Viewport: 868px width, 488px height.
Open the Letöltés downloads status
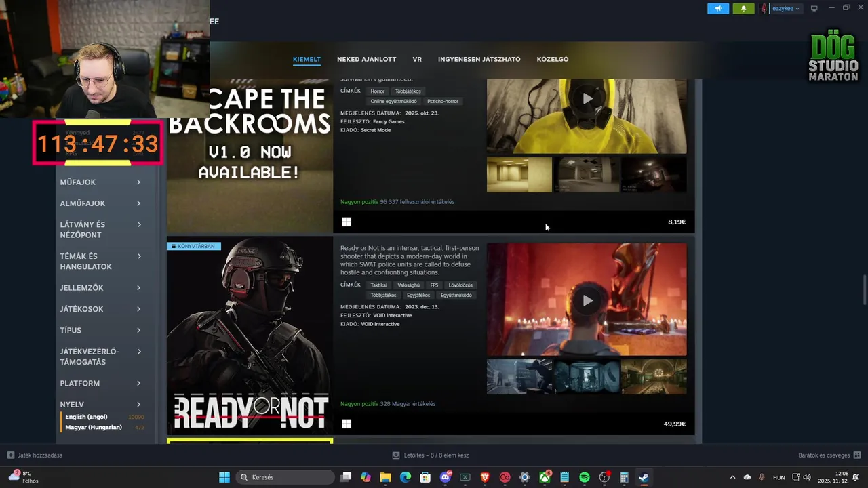[431, 455]
